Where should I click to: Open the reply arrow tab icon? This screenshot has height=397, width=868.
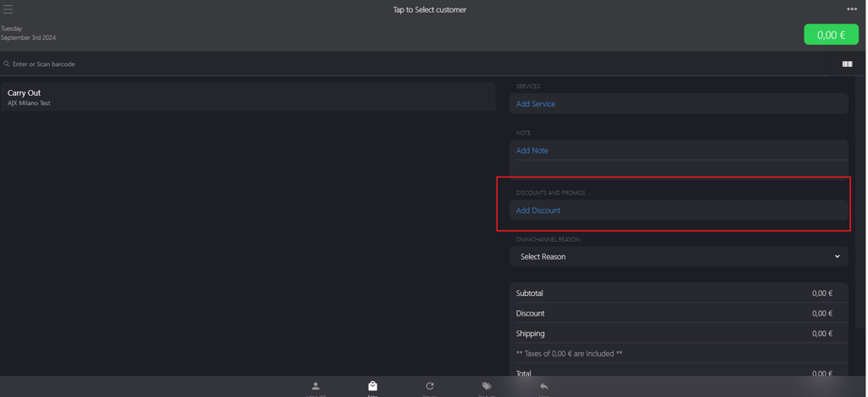tap(544, 386)
